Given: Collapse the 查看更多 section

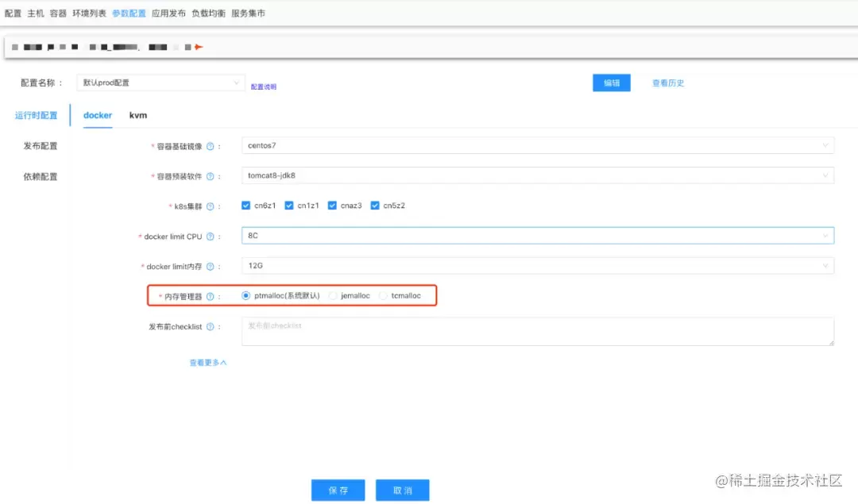Looking at the screenshot, I should click(x=208, y=363).
